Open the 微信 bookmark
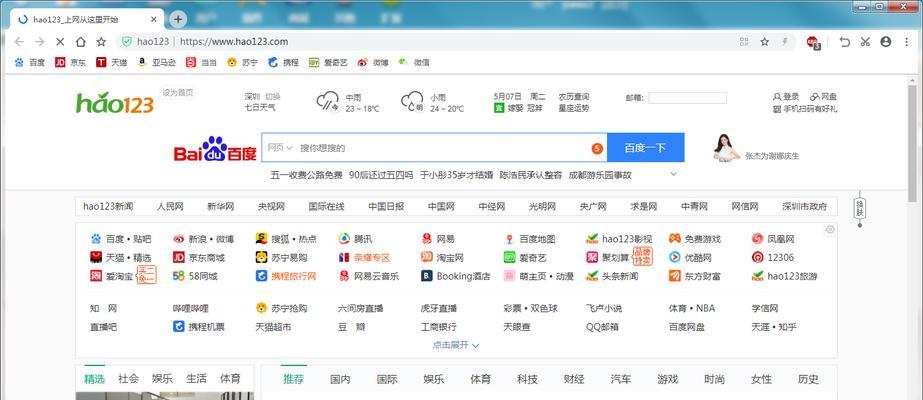 [414, 62]
